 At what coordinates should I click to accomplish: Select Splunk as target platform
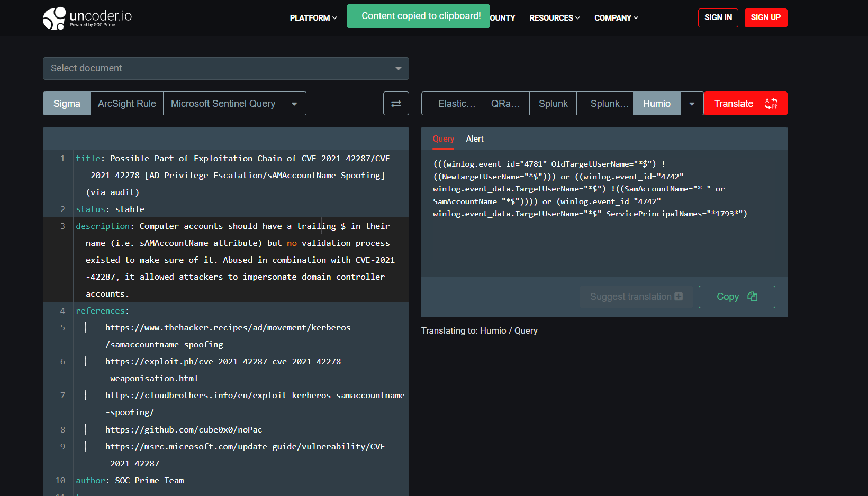coord(553,104)
